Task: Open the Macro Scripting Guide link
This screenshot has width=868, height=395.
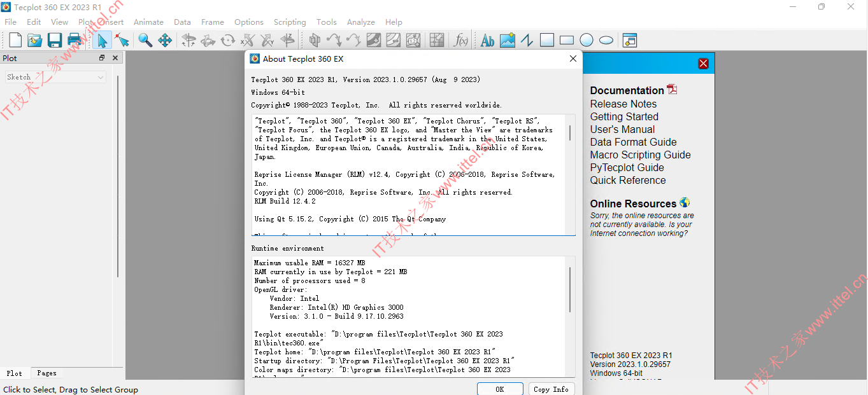Action: pyautogui.click(x=640, y=155)
